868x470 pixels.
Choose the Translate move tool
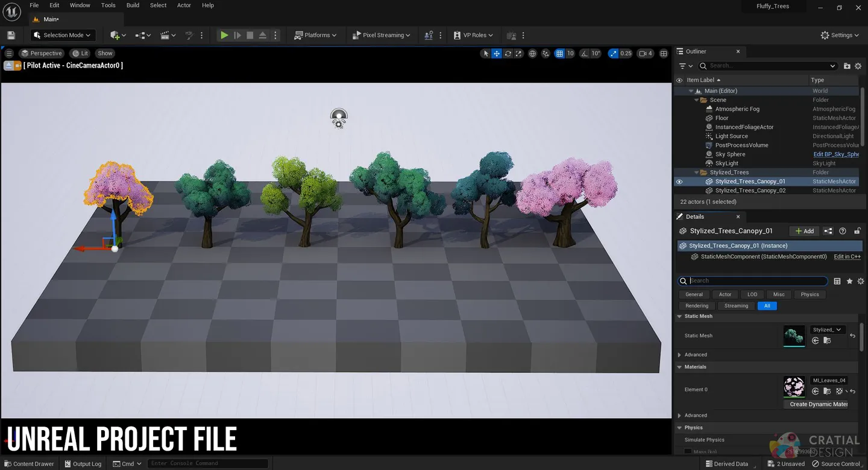[497, 53]
